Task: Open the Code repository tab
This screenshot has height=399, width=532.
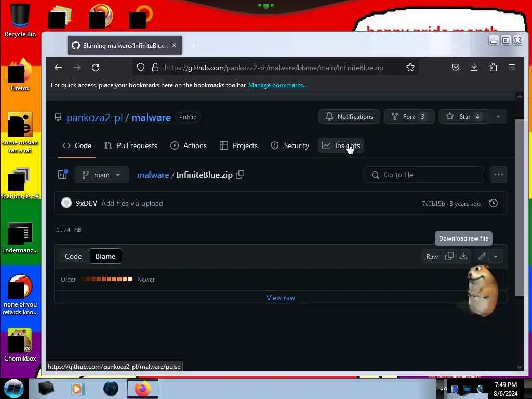Action: pyautogui.click(x=77, y=145)
